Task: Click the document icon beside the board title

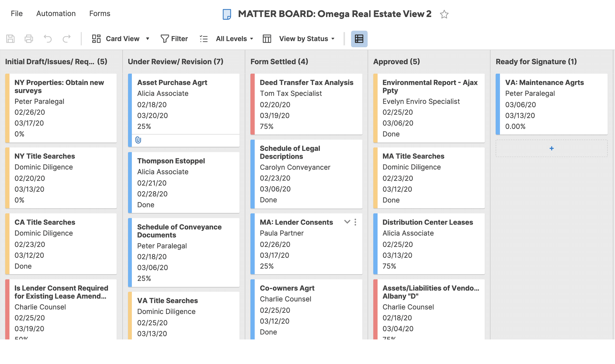Action: point(226,14)
